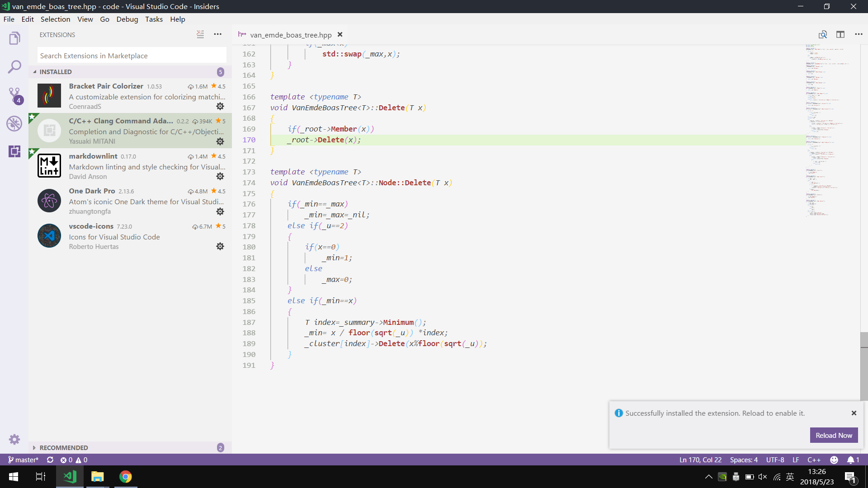
Task: Open the Split Editor icon in the editor toolbar
Action: pos(841,34)
